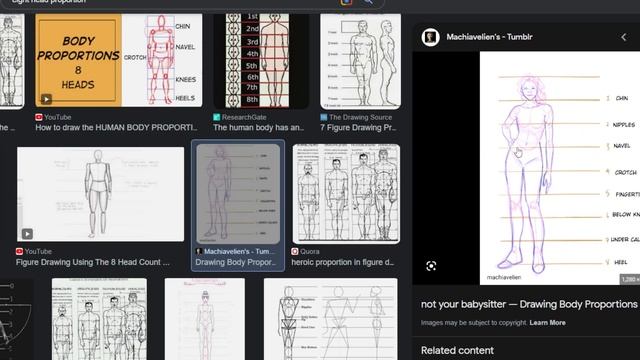Image resolution: width=640 pixels, height=360 pixels.
Task: Open 'How to draw the HUMAN BODY PROPORTI..' result
Action: (116, 127)
